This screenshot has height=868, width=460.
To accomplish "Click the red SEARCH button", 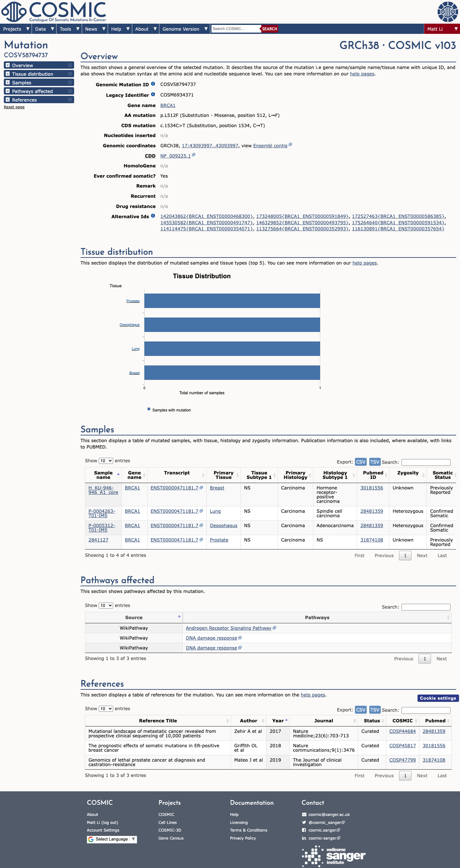I will (x=269, y=29).
